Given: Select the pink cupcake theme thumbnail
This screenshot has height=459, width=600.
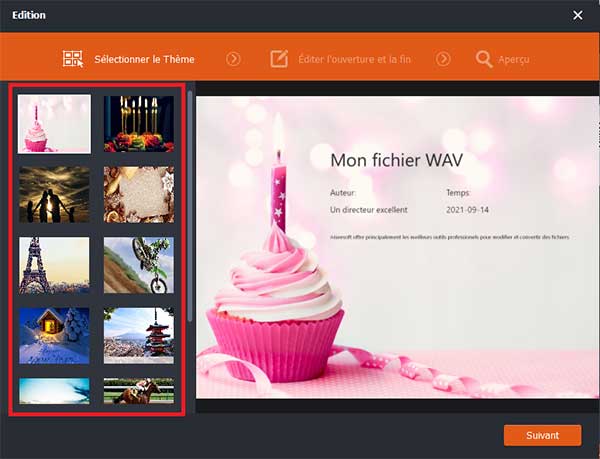Looking at the screenshot, I should click(54, 124).
